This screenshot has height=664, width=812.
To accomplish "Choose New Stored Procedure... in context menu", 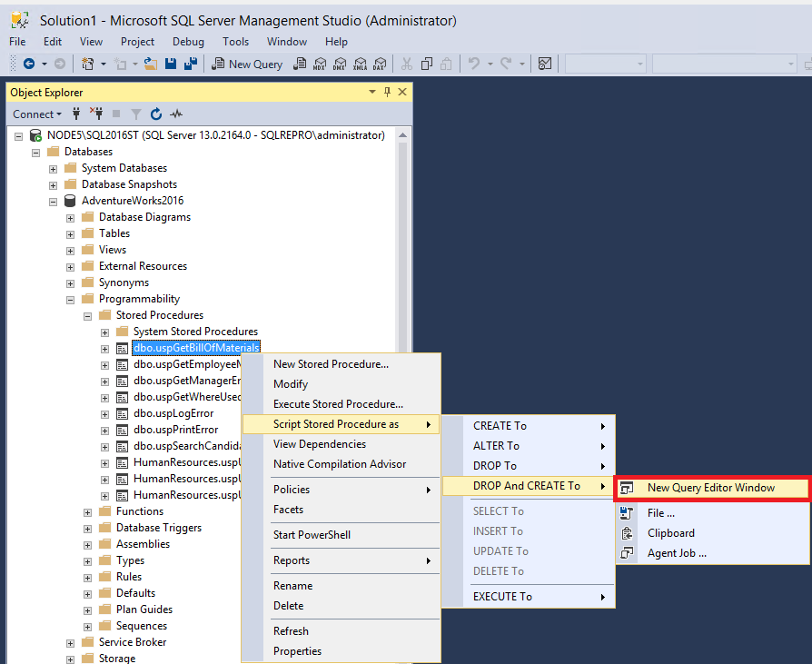I will click(x=342, y=364).
